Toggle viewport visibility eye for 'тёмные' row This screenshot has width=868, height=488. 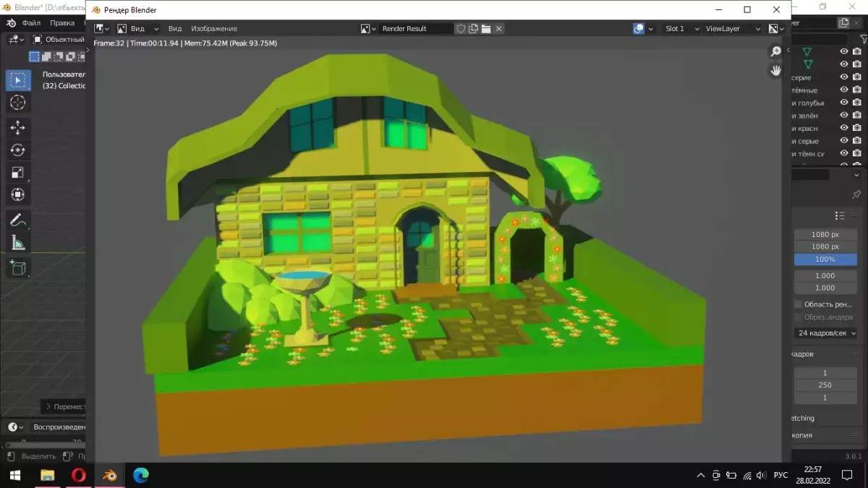tap(843, 90)
